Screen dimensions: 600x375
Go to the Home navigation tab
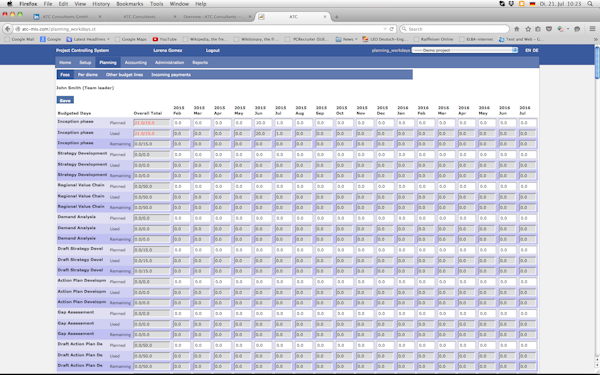(65, 62)
